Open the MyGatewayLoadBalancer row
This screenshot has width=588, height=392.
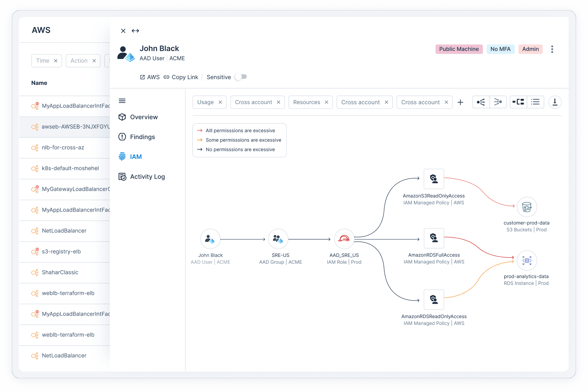point(65,189)
